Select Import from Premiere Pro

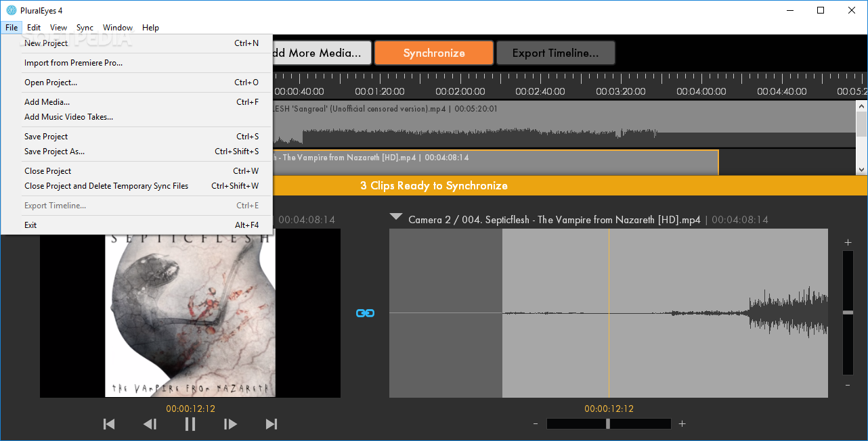[137, 63]
